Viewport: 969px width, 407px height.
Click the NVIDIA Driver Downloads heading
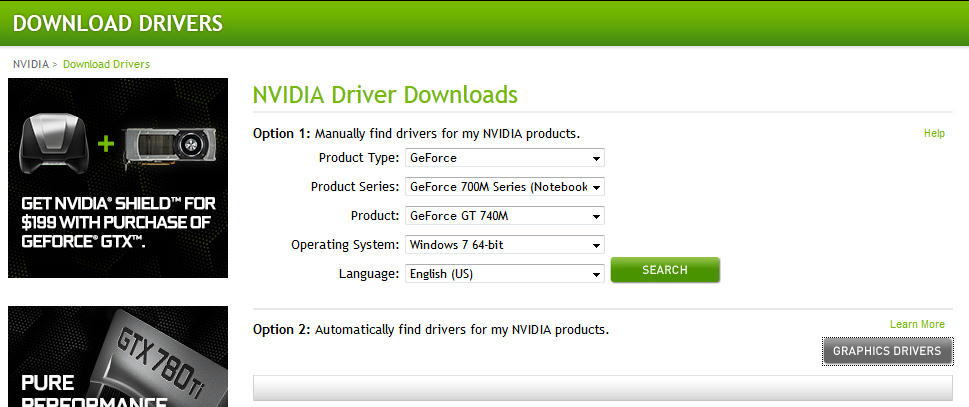[385, 95]
